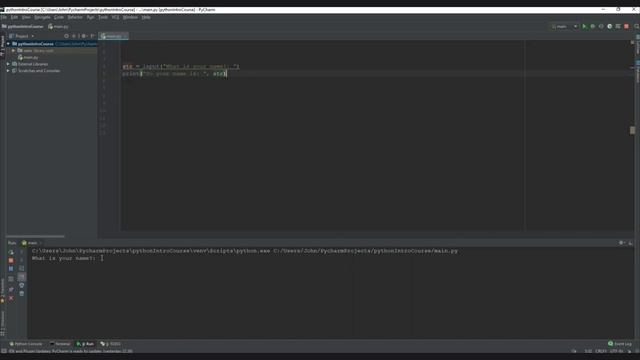Image resolution: width=640 pixels, height=360 pixels.
Task: Open Project panel settings gear
Action: coord(84,36)
